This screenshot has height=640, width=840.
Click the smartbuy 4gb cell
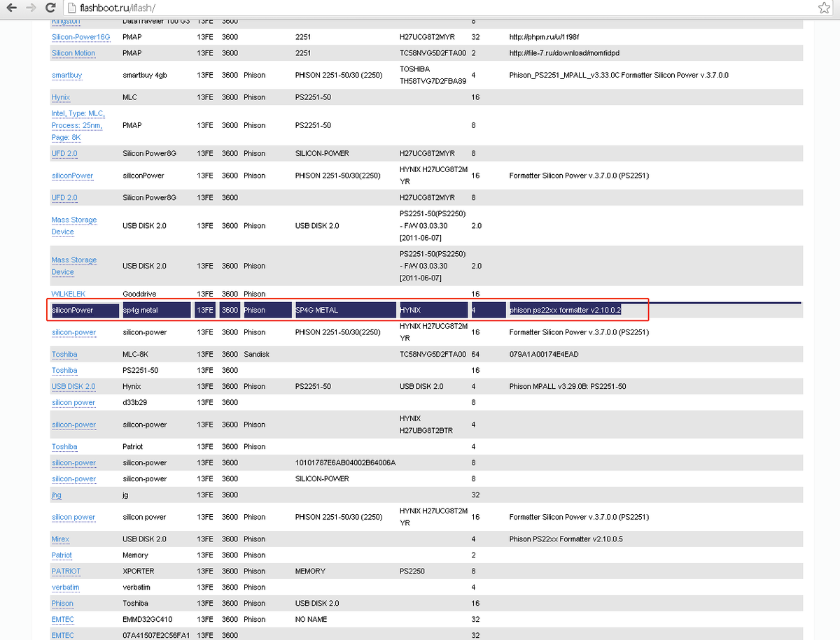pos(145,75)
